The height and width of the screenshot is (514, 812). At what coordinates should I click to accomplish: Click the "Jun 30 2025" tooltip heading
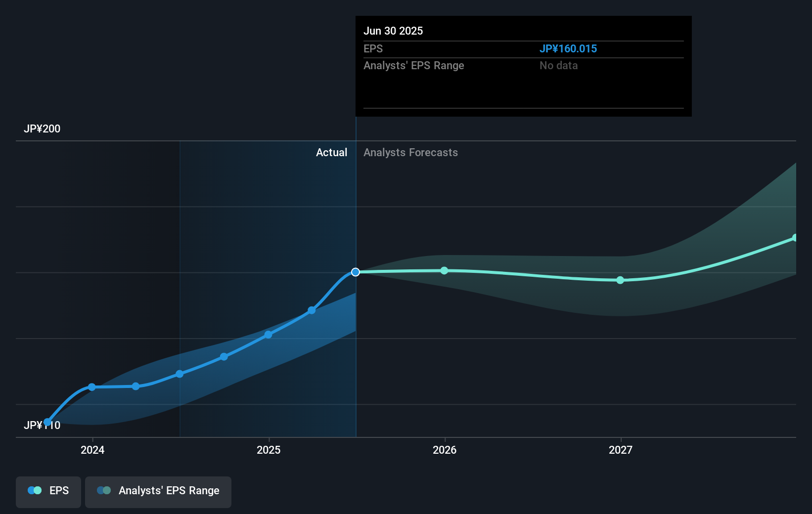point(393,31)
